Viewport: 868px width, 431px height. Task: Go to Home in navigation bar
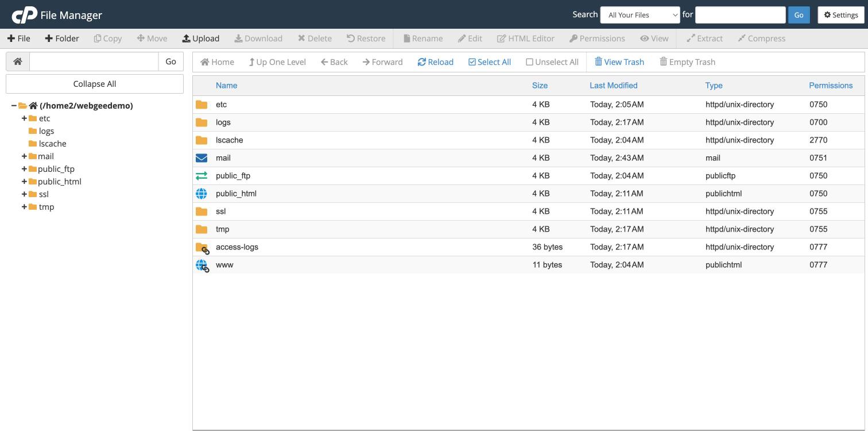pyautogui.click(x=217, y=62)
